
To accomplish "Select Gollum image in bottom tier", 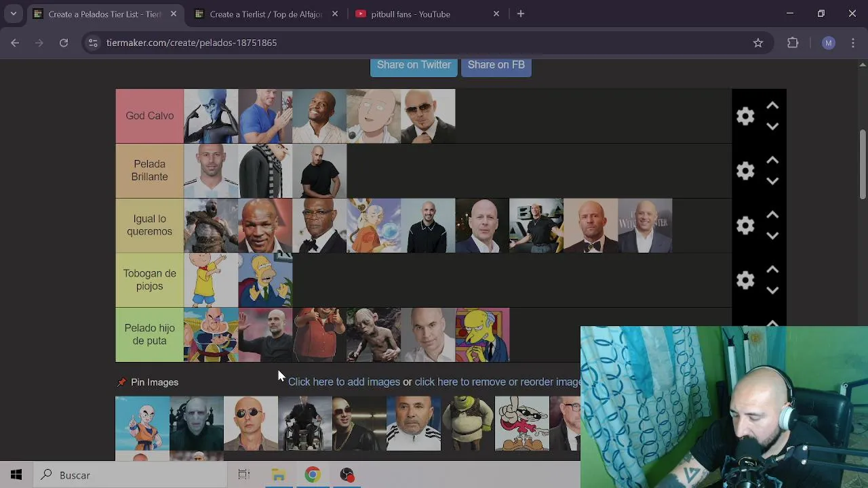I will [374, 335].
